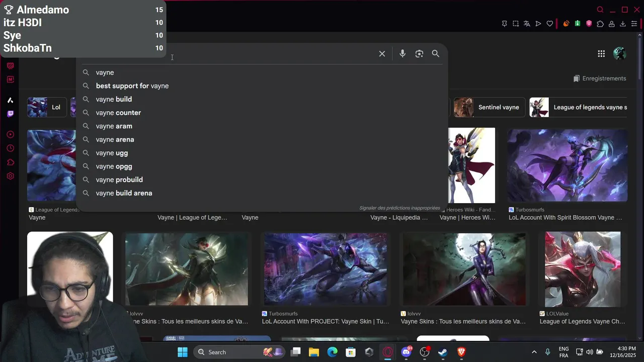Select the "Sentinel vayne" filter chip
This screenshot has width=644, height=362.
pyautogui.click(x=490, y=107)
